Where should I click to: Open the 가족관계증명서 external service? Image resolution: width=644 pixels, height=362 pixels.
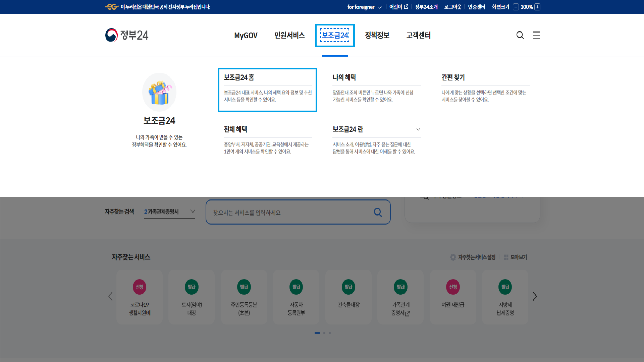(400, 297)
